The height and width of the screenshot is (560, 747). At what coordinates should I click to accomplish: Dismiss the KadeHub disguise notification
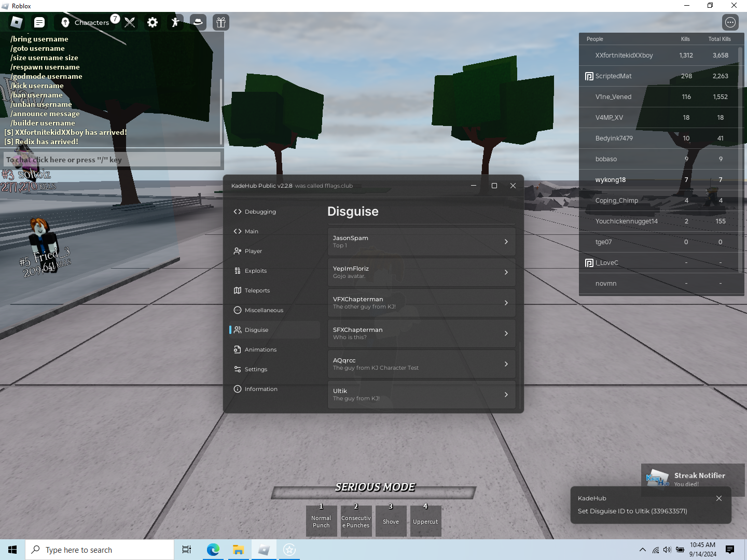pos(719,498)
